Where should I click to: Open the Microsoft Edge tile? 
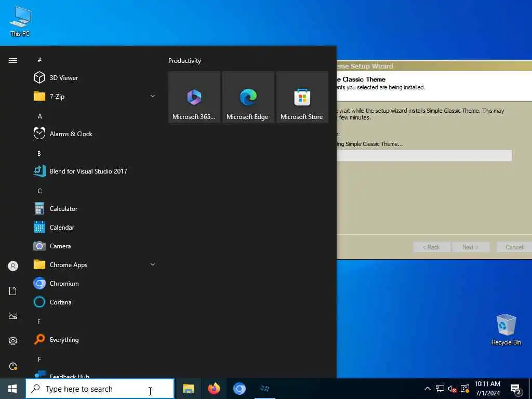pyautogui.click(x=248, y=97)
